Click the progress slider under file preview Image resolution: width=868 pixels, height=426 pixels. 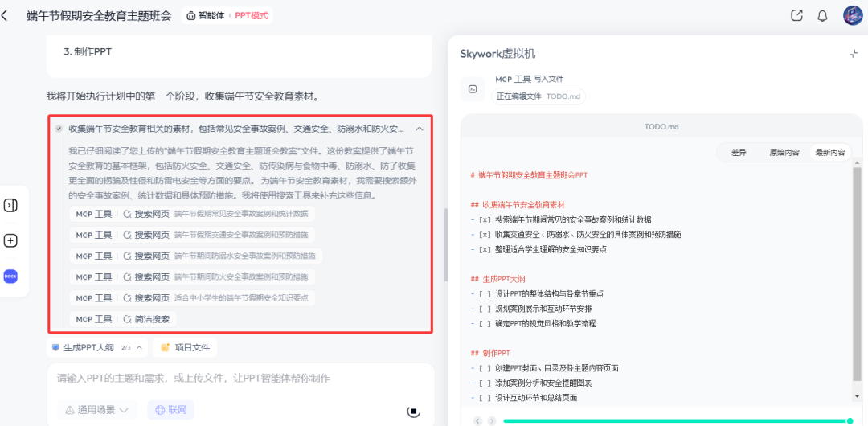coord(677,421)
